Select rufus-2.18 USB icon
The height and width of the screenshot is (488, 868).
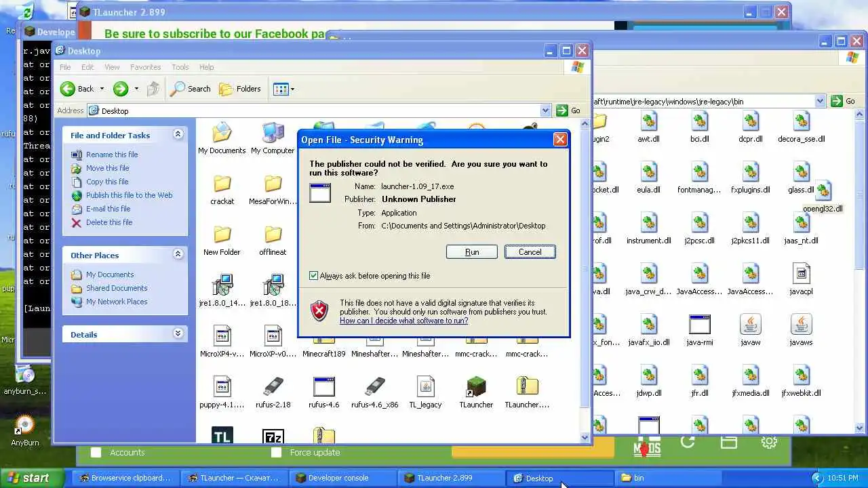(273, 387)
